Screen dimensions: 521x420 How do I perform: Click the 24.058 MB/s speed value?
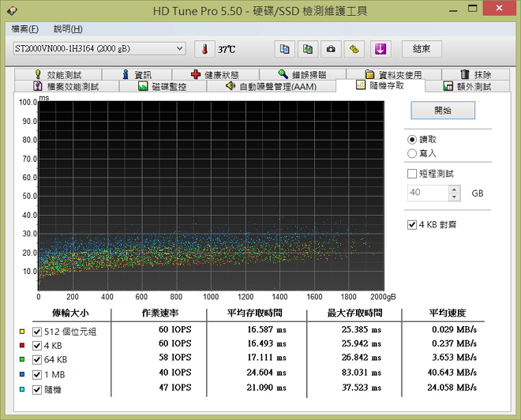click(x=452, y=387)
